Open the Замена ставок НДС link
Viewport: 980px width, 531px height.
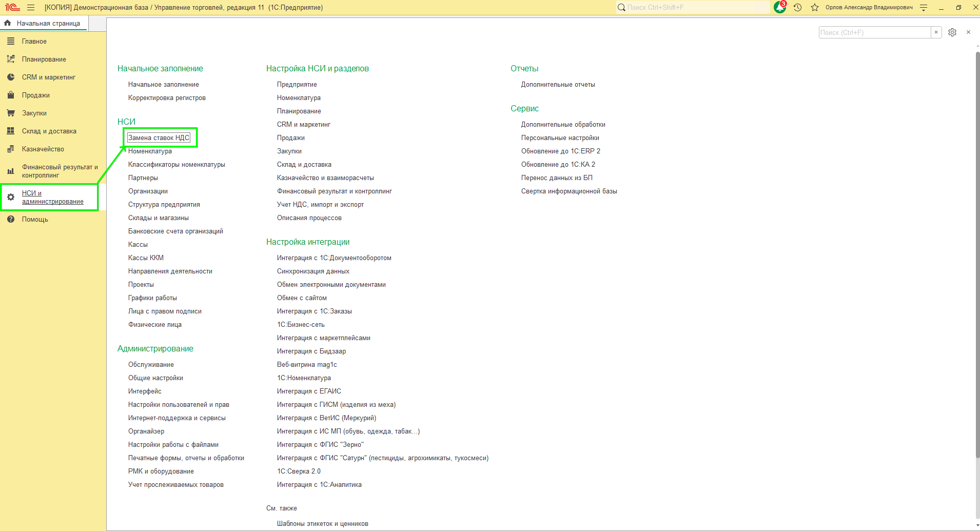click(159, 137)
